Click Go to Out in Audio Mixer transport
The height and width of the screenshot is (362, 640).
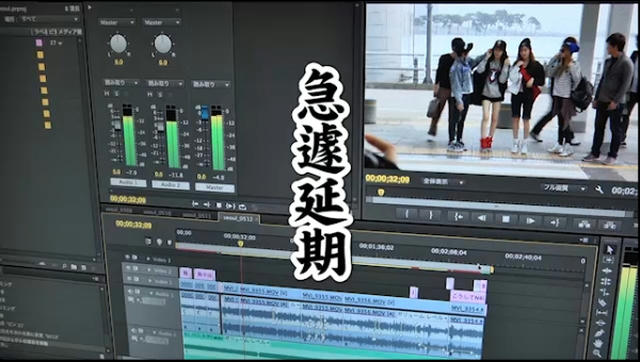(x=207, y=204)
